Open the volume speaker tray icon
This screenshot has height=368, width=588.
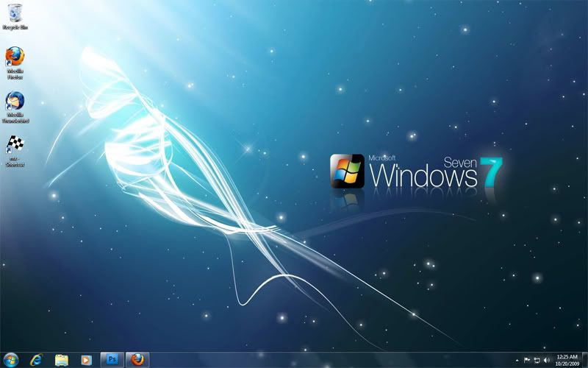546,360
